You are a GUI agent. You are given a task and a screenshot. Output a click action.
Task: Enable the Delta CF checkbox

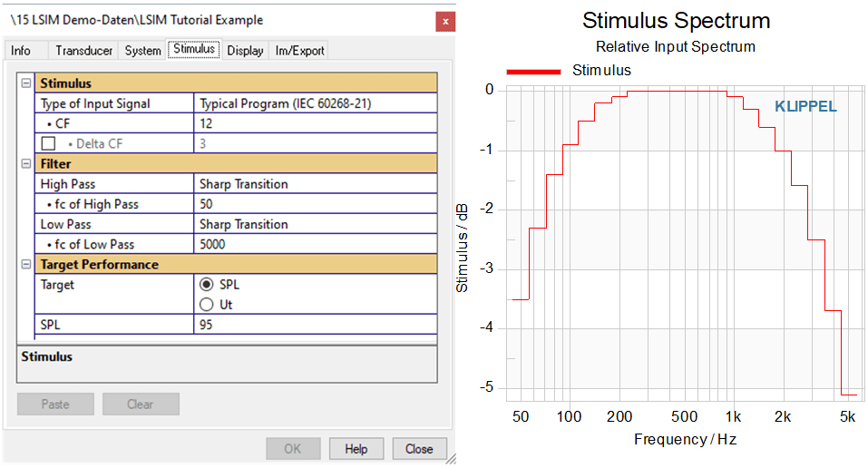49,143
